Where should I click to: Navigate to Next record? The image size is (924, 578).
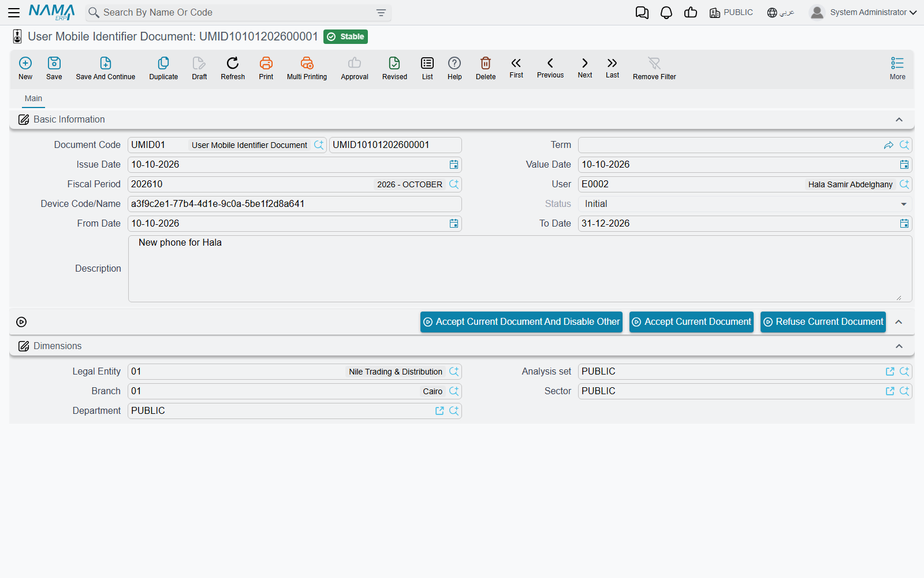point(585,68)
